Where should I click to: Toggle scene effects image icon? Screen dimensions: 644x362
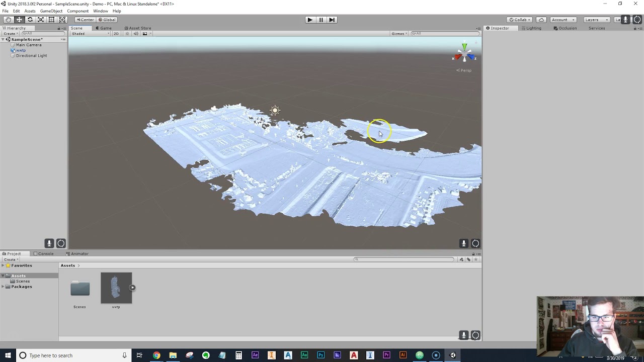coord(145,34)
